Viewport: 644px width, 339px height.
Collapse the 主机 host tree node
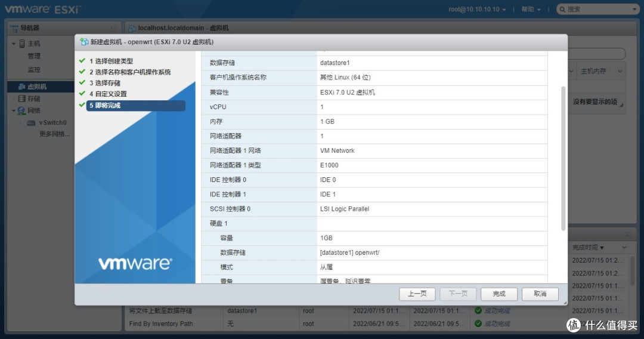tap(14, 44)
